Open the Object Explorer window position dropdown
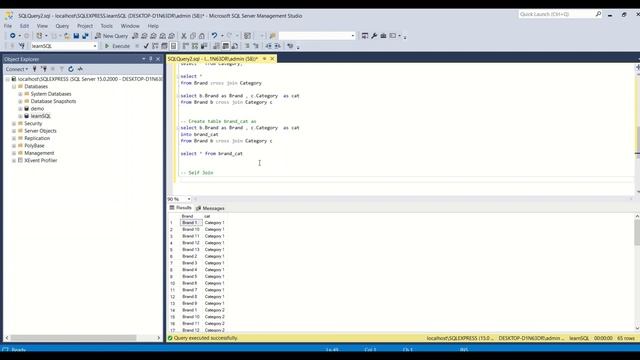Screen dimensions: 640x360 coord(143,59)
